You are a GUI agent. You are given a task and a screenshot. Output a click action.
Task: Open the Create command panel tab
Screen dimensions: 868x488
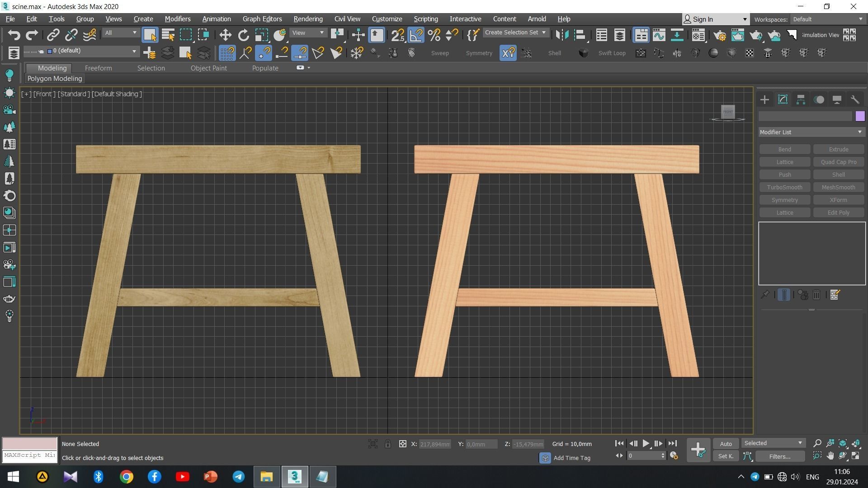point(764,100)
